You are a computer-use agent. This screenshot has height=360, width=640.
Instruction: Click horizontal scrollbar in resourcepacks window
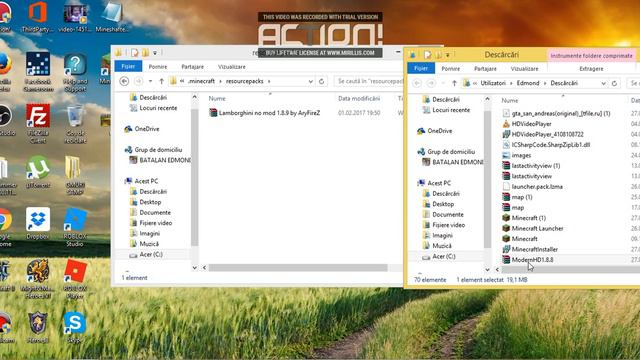coord(298,268)
